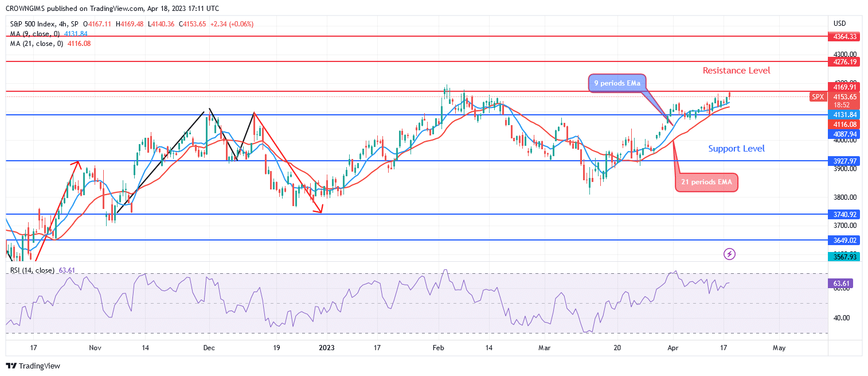Click the Dec label on the time axis

[x=209, y=348]
